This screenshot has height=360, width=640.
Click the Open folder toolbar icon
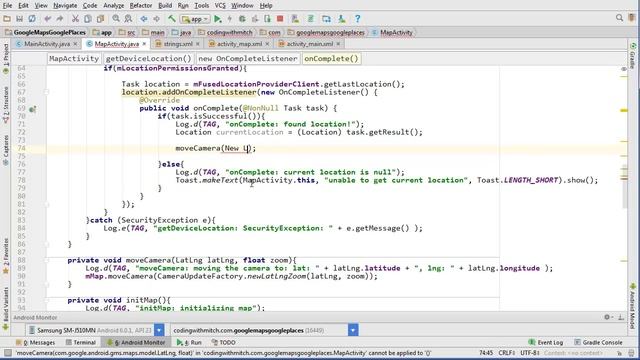click(x=7, y=19)
